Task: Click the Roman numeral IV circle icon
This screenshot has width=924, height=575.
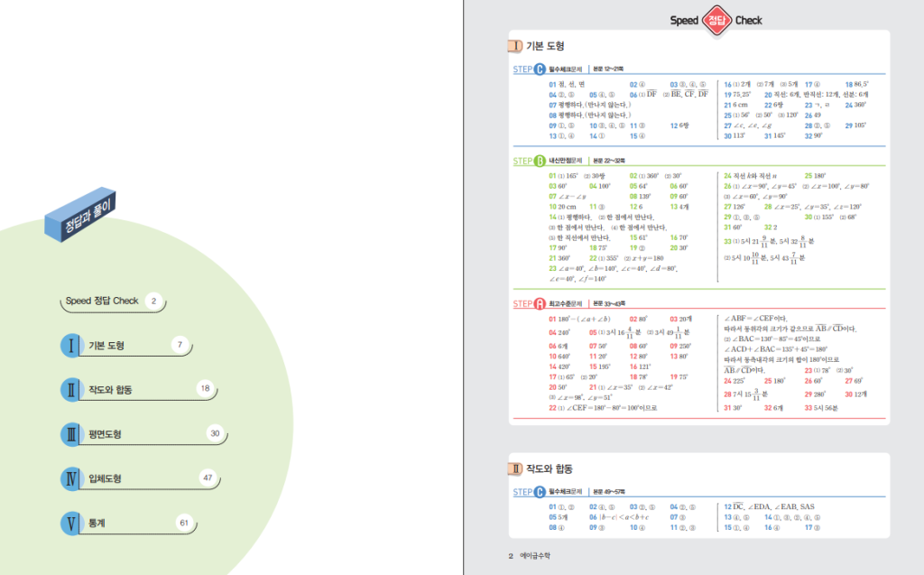Action: click(x=72, y=478)
